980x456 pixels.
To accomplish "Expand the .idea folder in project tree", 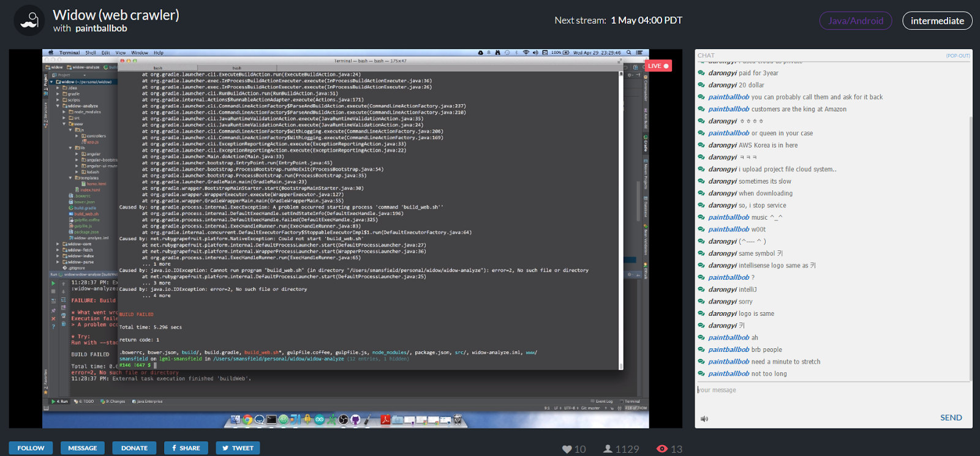I will (58, 88).
